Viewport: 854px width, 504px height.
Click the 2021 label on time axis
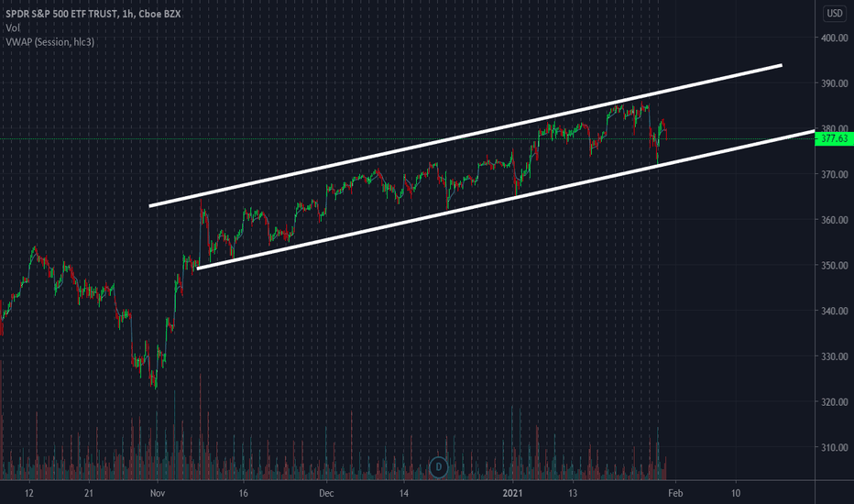pos(512,493)
